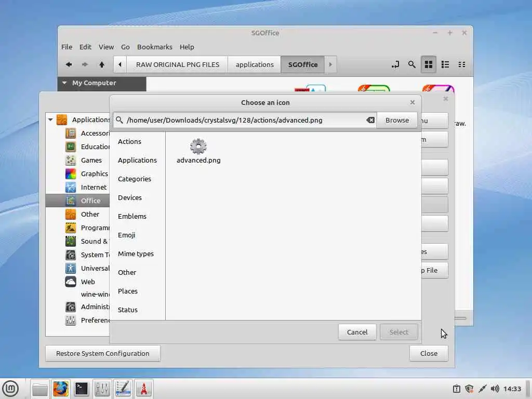Open the Edit menu
This screenshot has width=532, height=399.
(85, 47)
